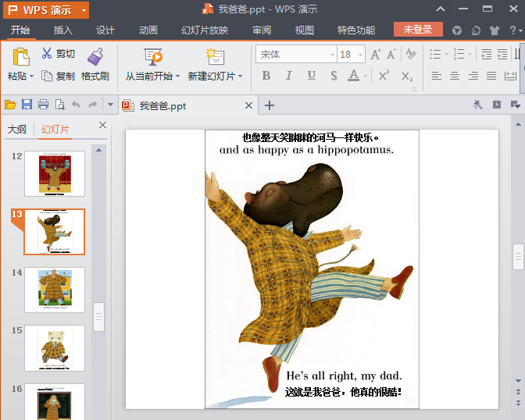Open the Slide Show (幻灯片放映) tab
Image resolution: width=525 pixels, height=420 pixels.
point(205,30)
